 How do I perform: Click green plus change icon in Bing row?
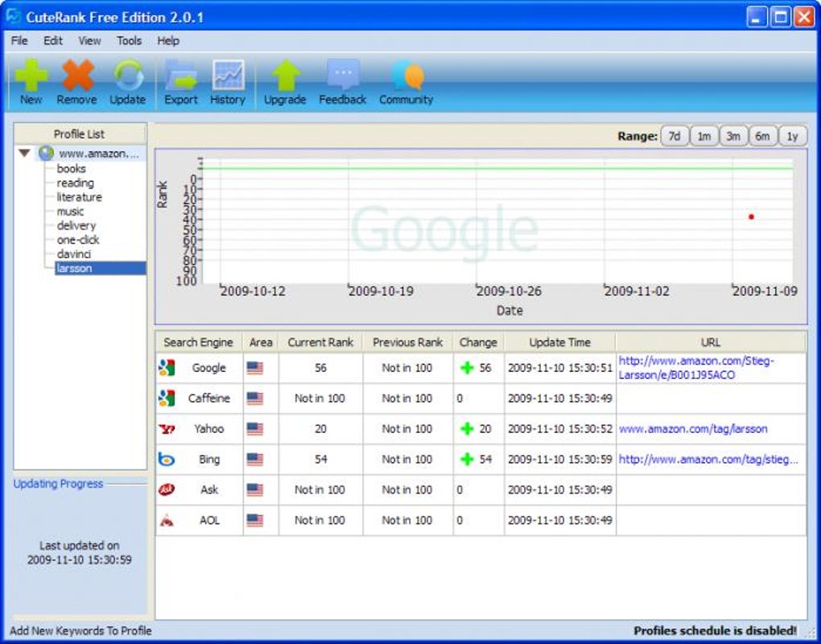[x=467, y=460]
